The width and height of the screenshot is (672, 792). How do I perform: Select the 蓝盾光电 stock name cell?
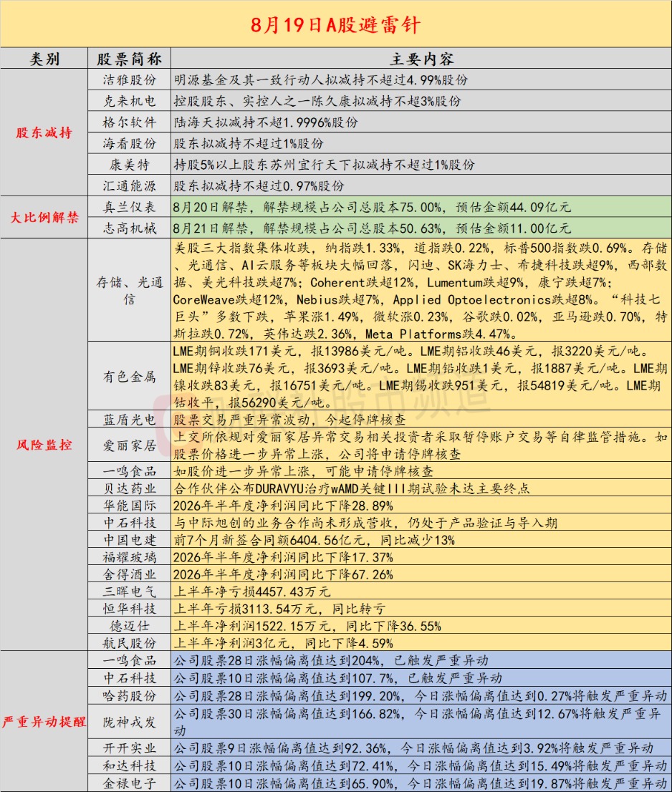(130, 419)
